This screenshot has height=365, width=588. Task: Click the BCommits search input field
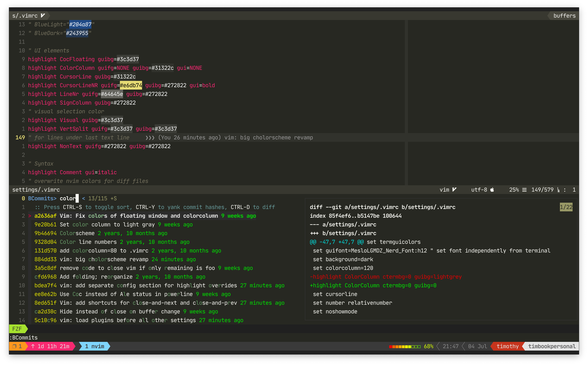[x=68, y=199]
